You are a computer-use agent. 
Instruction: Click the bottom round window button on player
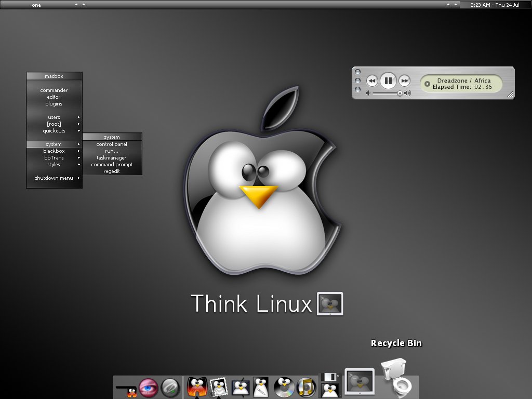pos(357,89)
